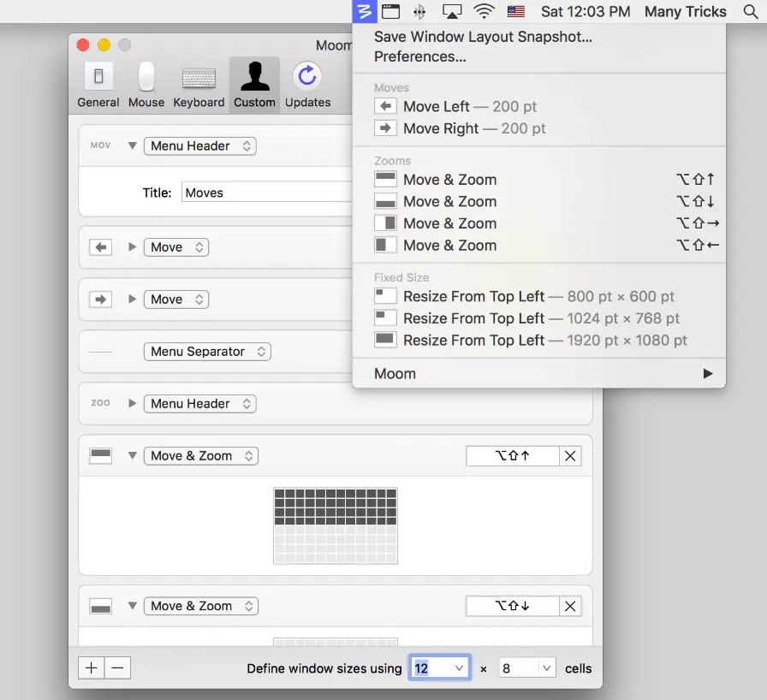This screenshot has height=700, width=767.
Task: Click + to add a custom action
Action: (91, 667)
